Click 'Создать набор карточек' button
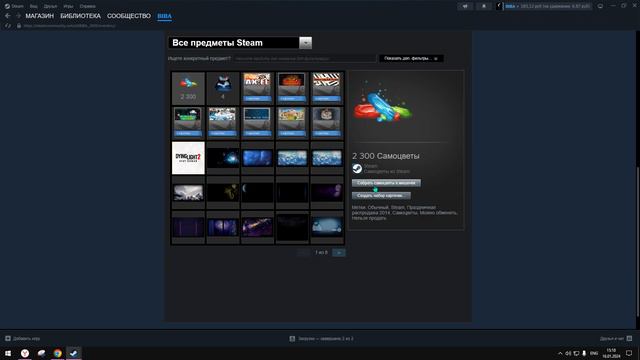The height and width of the screenshot is (360, 640). point(381,196)
